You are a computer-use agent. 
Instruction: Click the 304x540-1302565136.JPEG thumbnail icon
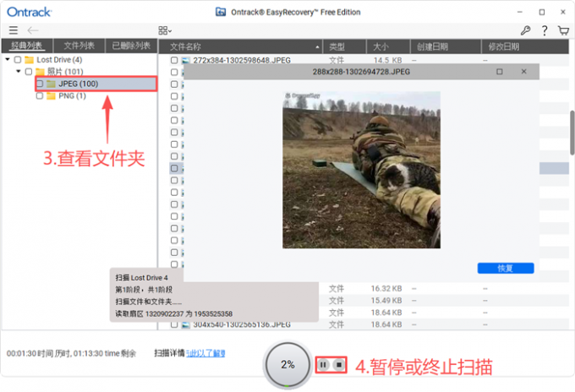(186, 324)
